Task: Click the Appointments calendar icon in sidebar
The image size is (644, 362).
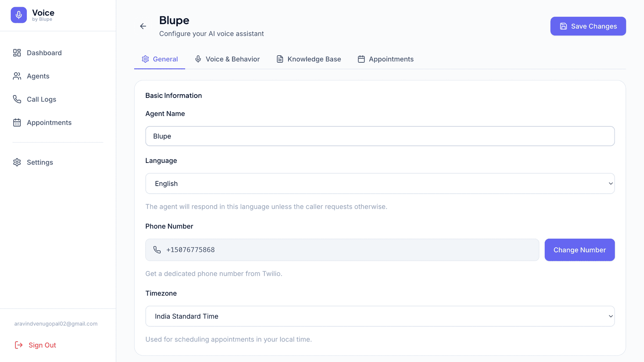Action: (17, 122)
